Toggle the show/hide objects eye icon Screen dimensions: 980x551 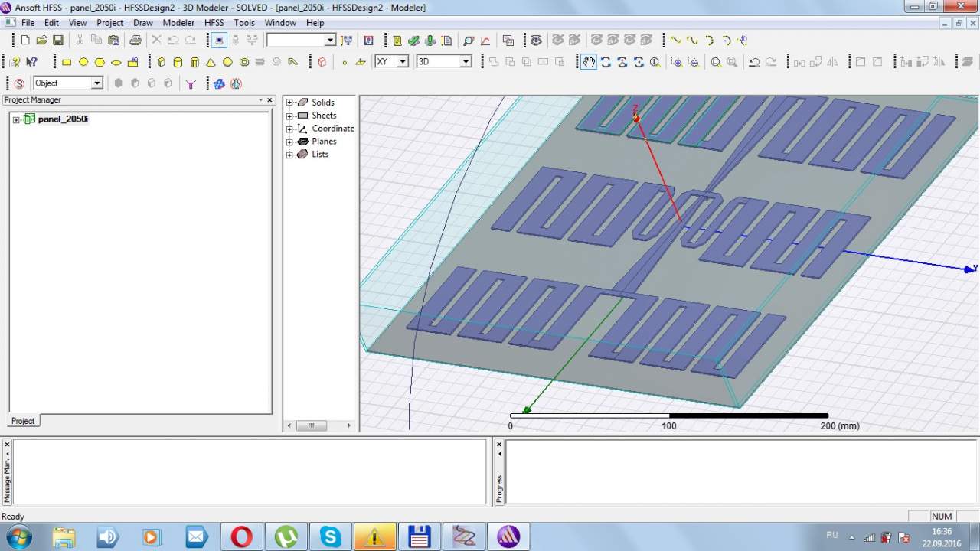(x=536, y=41)
